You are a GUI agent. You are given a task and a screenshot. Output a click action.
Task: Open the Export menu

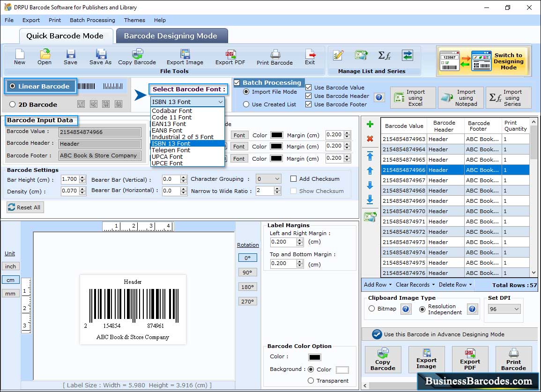(x=31, y=20)
